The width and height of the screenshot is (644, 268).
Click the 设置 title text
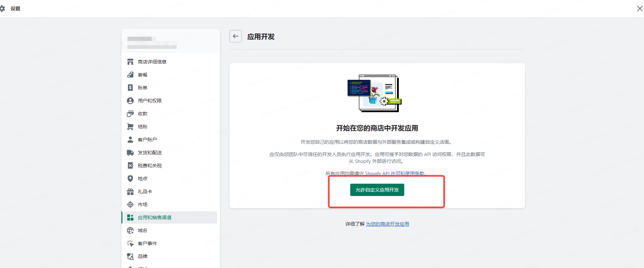tap(15, 9)
